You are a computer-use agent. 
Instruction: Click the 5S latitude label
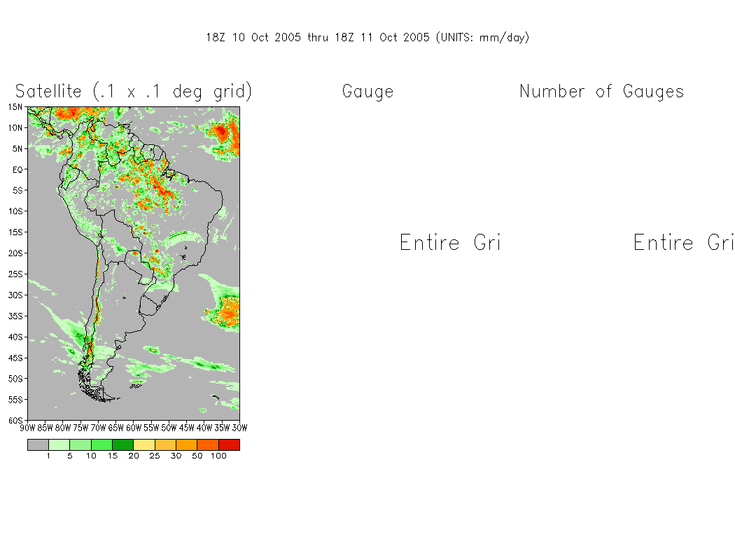tap(17, 190)
